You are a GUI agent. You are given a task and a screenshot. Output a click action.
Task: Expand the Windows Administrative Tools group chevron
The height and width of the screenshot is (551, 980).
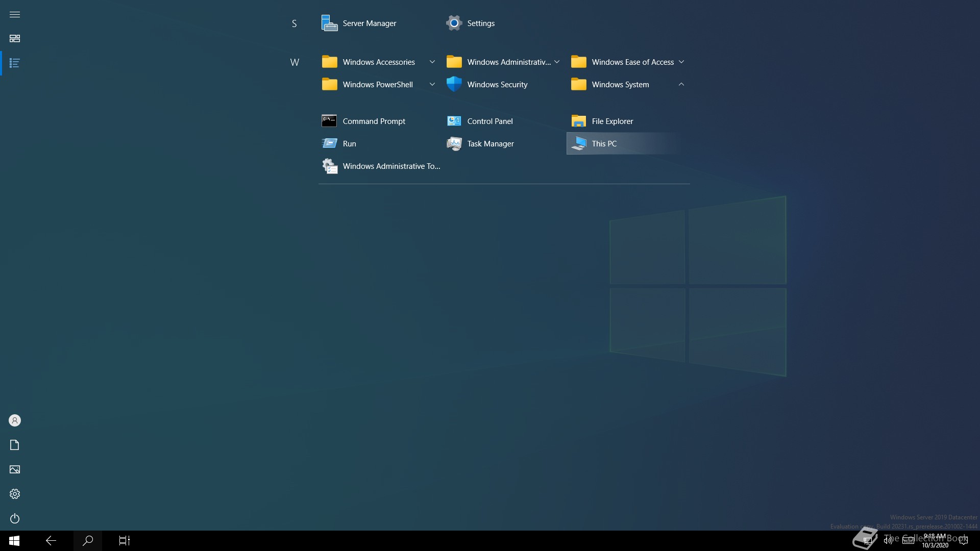point(557,62)
